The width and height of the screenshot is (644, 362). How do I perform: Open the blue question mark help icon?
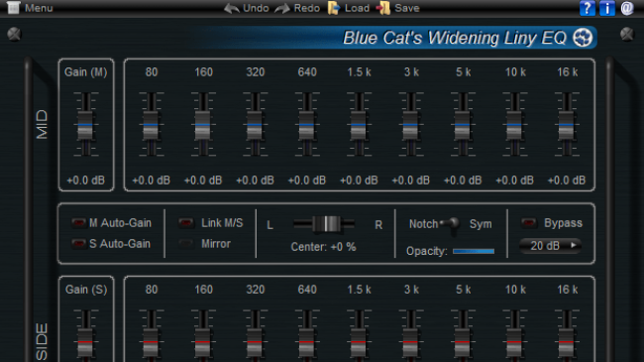click(x=588, y=8)
